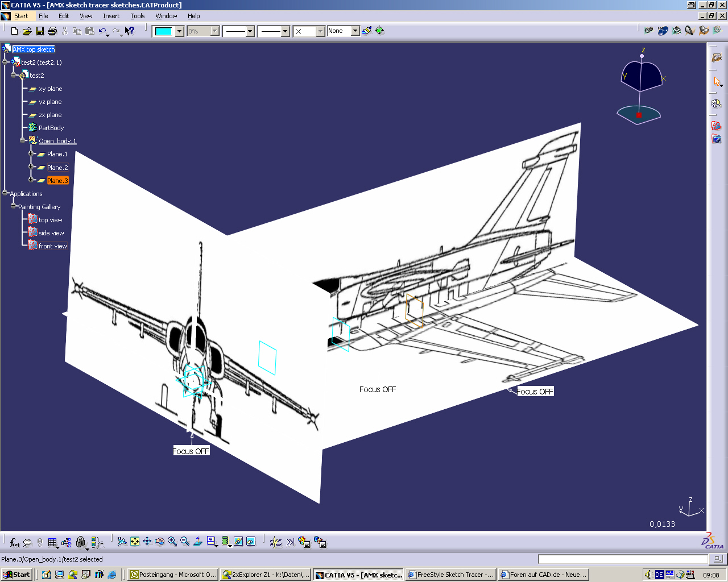Click the camera folder icon in right toolbar

(x=717, y=138)
